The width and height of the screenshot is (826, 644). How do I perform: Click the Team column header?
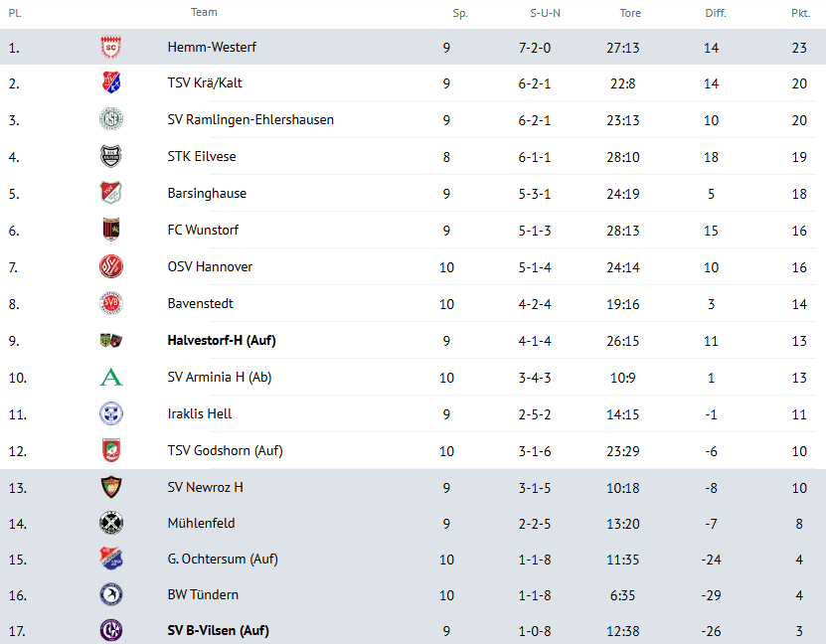pyautogui.click(x=204, y=13)
